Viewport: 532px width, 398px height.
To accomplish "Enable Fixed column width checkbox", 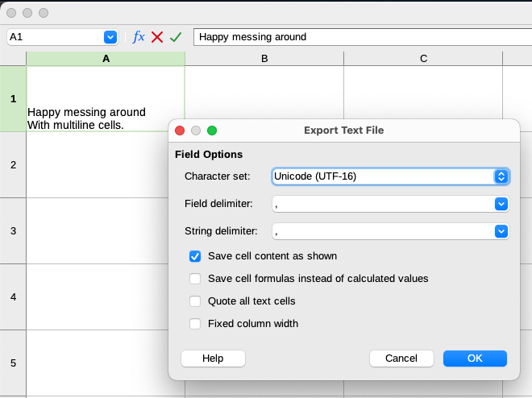I will click(195, 324).
